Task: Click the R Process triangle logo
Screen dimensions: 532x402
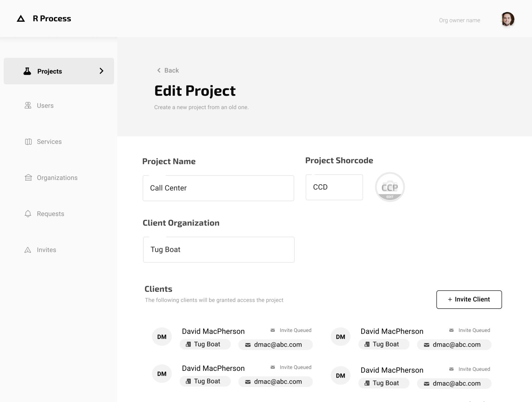Action: pyautogui.click(x=21, y=19)
